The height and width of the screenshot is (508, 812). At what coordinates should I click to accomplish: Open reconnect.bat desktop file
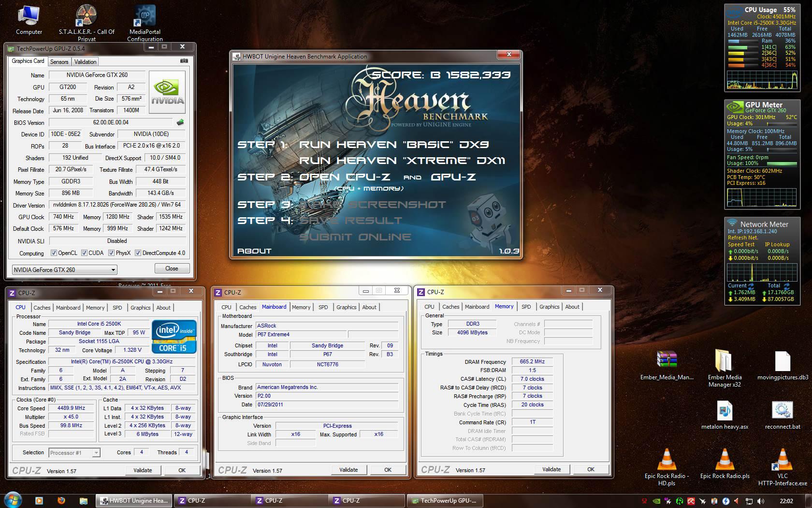tap(783, 415)
